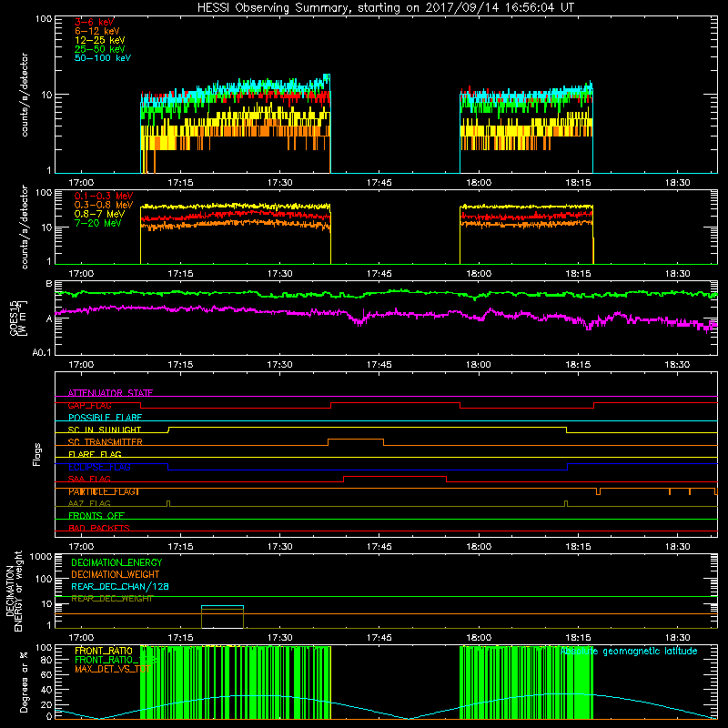728x728 pixels.
Task: Click the FRONTS_OFF flag label
Action: tap(96, 516)
